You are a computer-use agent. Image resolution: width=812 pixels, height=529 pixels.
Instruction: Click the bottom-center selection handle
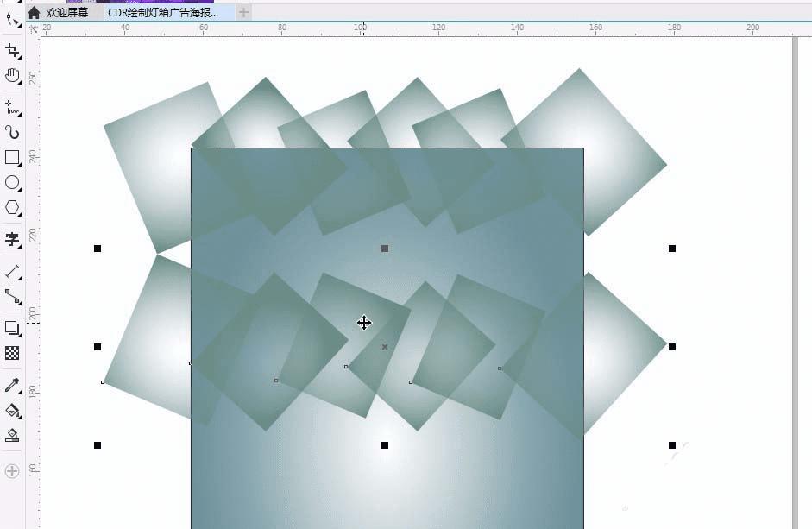385,445
